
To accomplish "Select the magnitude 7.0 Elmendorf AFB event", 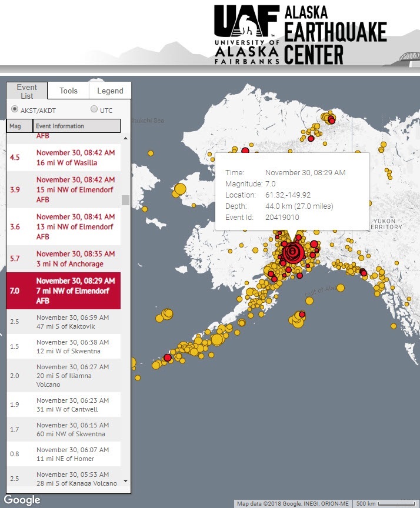I will 64,290.
